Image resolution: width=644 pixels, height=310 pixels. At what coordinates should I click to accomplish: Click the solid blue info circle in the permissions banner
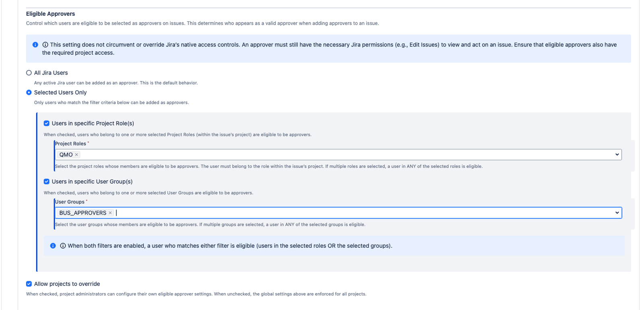click(x=36, y=44)
